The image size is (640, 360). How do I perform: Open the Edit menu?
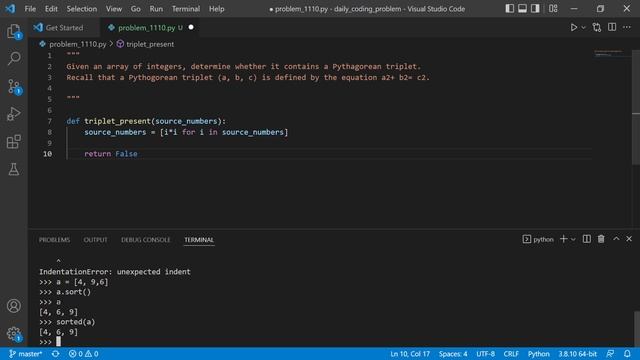(x=51, y=9)
